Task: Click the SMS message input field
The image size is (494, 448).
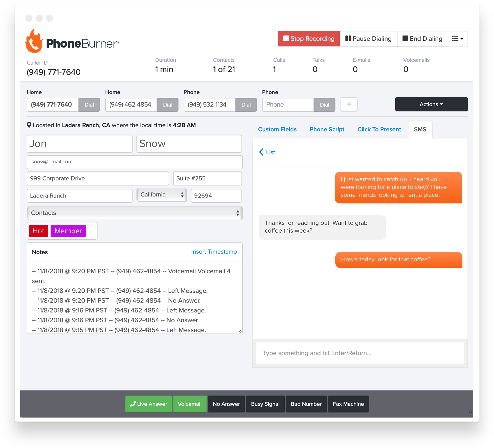Action: point(360,353)
